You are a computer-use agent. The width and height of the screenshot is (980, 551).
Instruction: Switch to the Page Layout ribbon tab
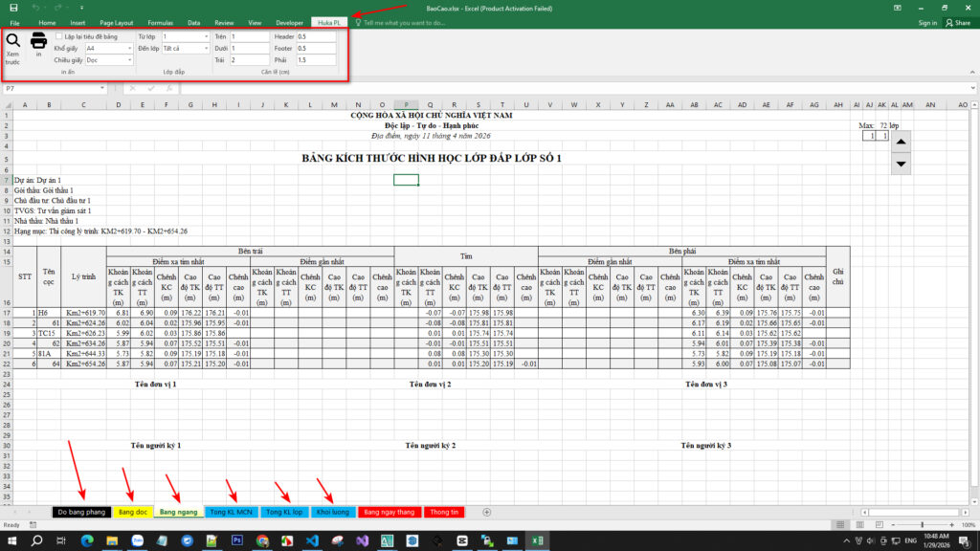tap(117, 22)
